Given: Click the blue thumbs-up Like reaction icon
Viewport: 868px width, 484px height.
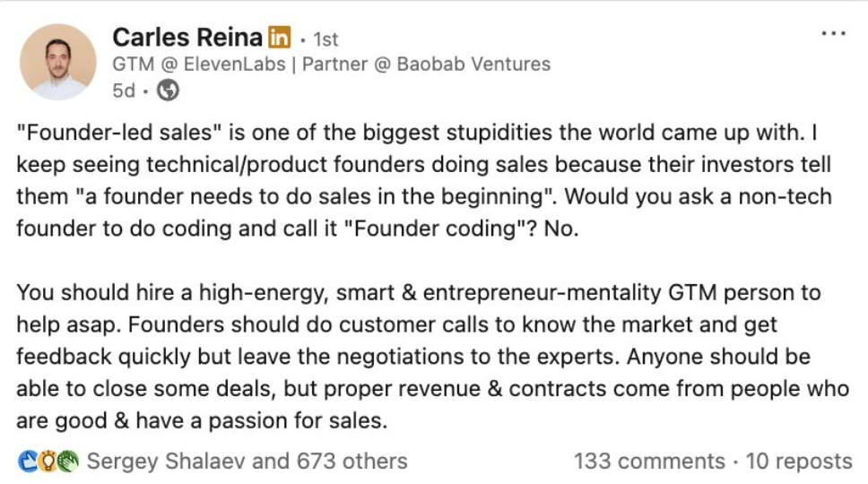Looking at the screenshot, I should click(27, 462).
